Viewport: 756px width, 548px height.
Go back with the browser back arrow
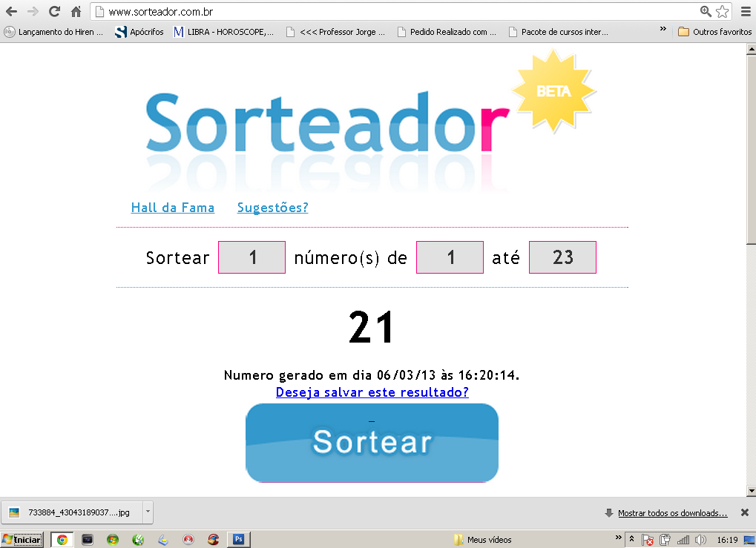(11, 12)
